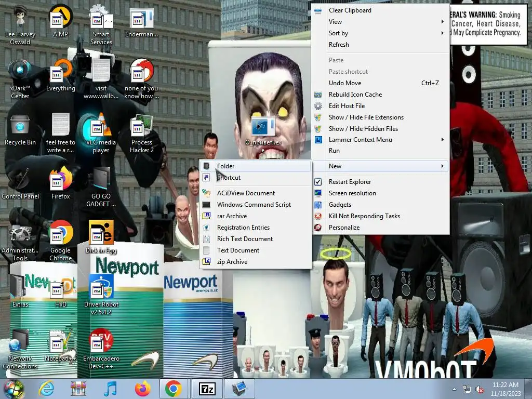Open xDark Center desktop icon
The height and width of the screenshot is (399, 532).
tap(20, 79)
